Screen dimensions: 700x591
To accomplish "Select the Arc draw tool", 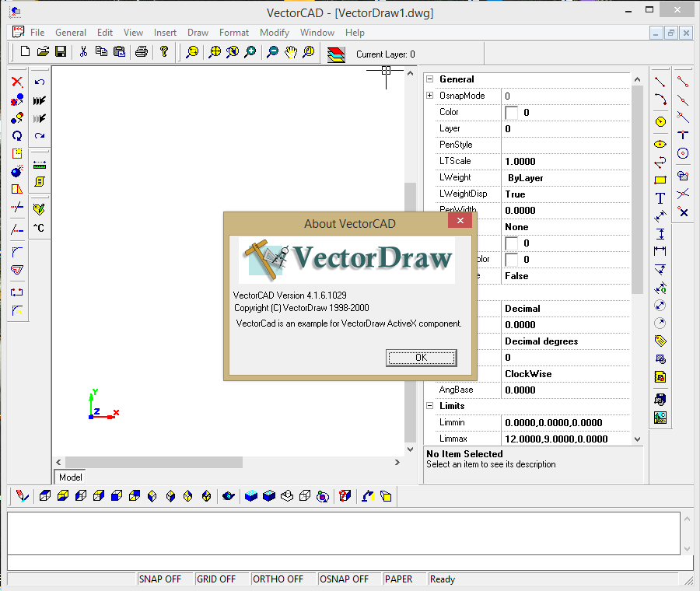I will click(660, 100).
